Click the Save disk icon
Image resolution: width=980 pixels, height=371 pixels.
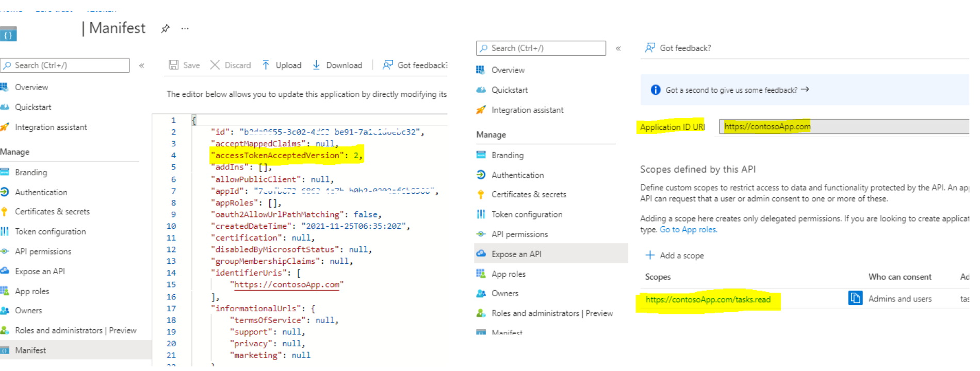[174, 65]
